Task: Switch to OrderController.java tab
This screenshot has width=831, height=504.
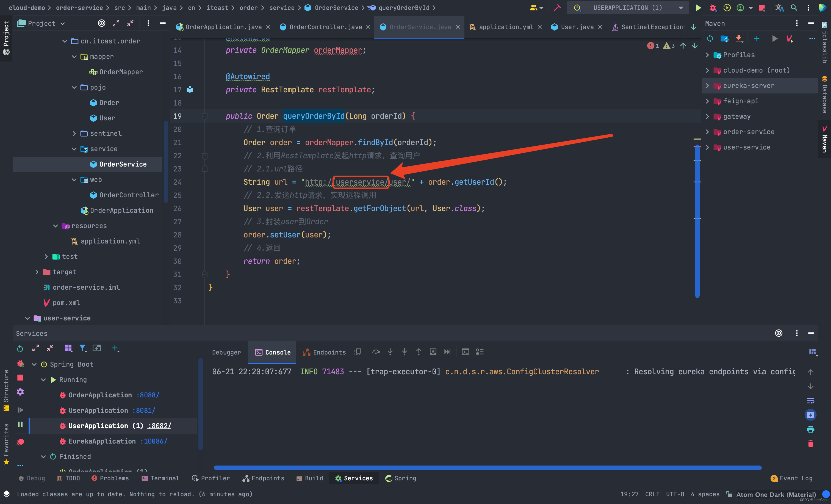Action: pos(325,27)
